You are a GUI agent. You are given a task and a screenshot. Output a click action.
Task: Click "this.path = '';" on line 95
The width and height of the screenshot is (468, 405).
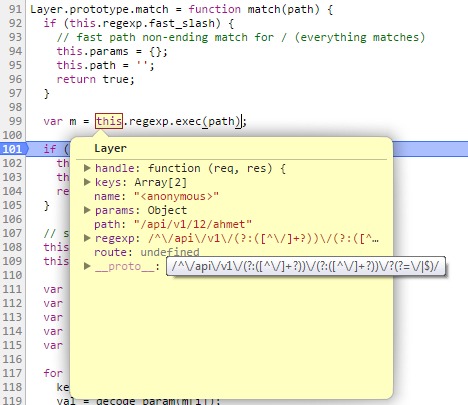pyautogui.click(x=106, y=65)
